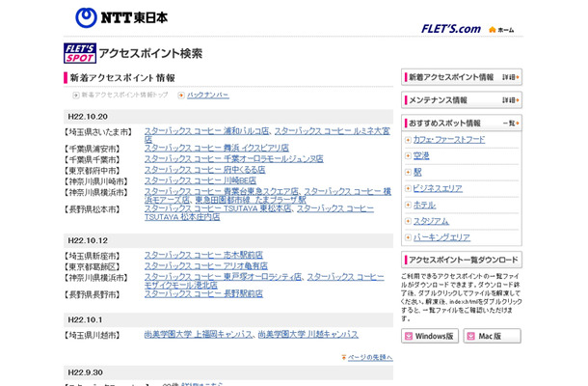Click the H22.10.12 date heading

tap(88, 240)
